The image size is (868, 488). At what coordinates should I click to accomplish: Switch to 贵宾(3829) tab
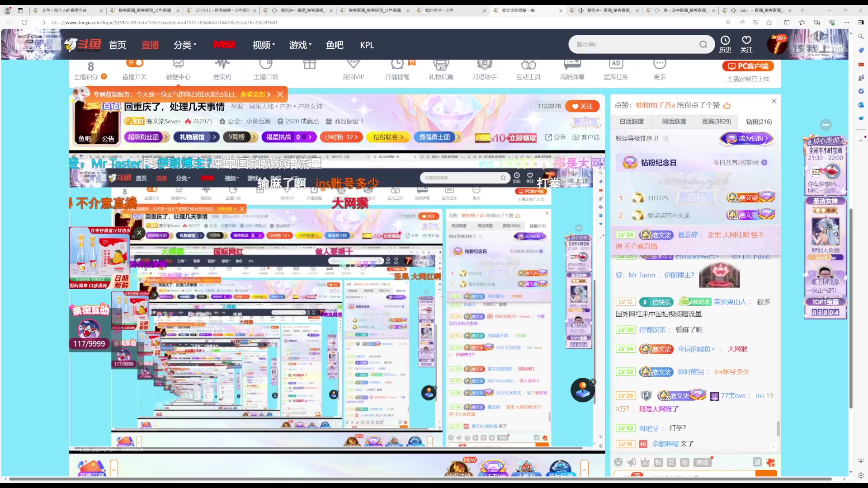pos(717,122)
